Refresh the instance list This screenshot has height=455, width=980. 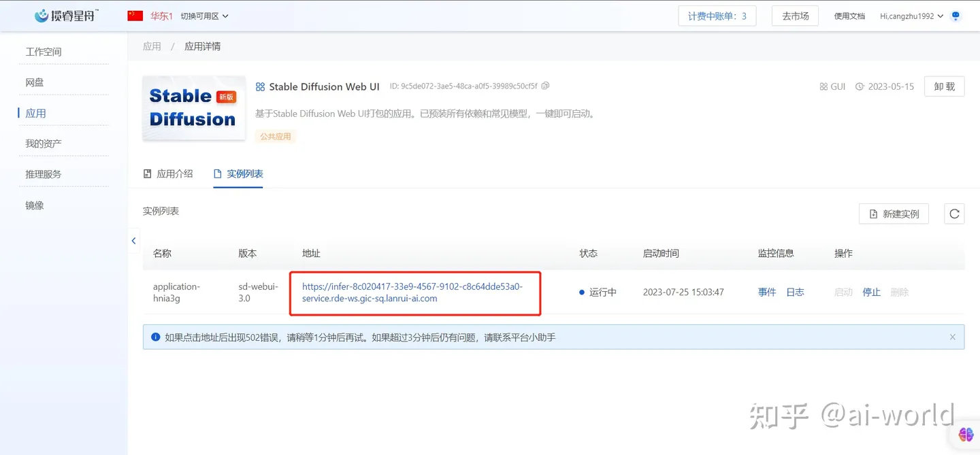pos(954,214)
